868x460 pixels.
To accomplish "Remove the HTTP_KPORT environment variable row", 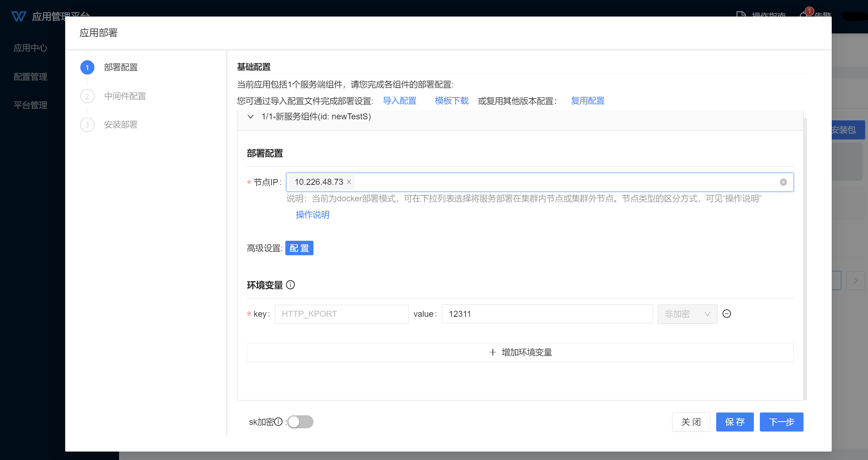I will (727, 314).
